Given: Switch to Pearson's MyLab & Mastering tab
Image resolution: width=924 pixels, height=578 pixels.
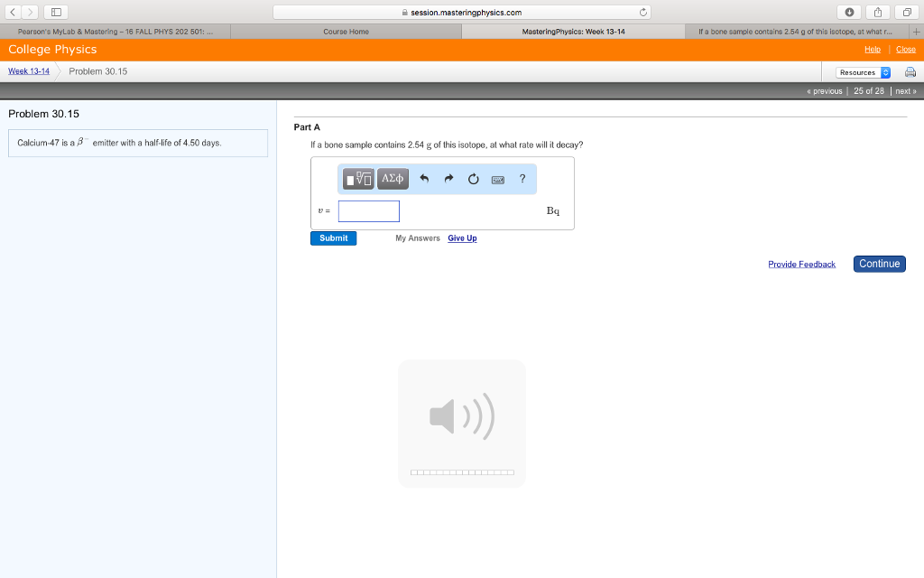Looking at the screenshot, I should tap(115, 32).
